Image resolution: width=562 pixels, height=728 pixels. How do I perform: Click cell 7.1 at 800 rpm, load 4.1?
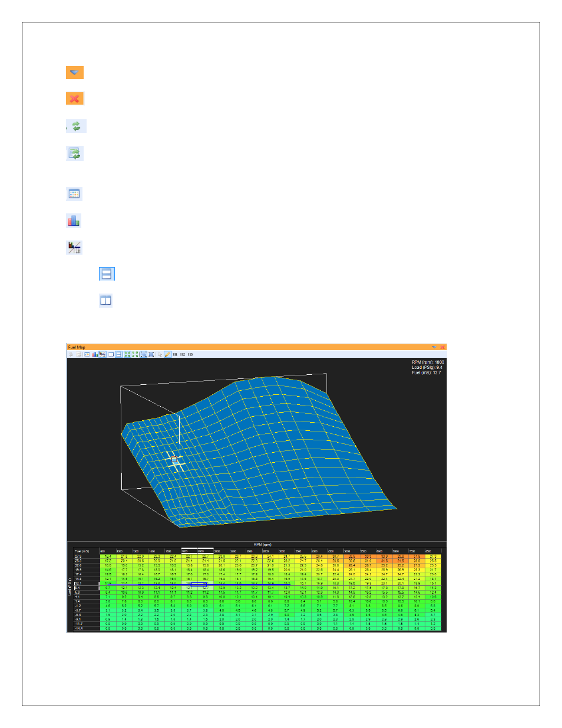coord(108,597)
